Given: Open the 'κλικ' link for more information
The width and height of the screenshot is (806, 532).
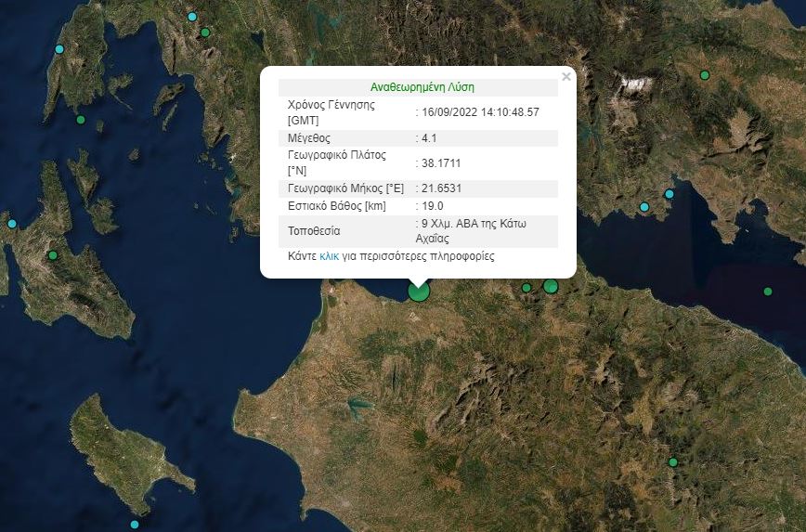Looking at the screenshot, I should pos(329,256).
